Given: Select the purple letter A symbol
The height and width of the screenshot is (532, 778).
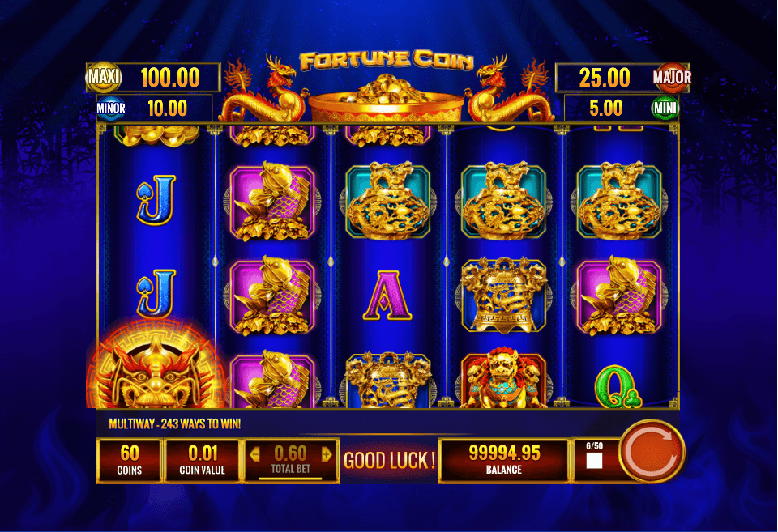Looking at the screenshot, I should point(387,296).
